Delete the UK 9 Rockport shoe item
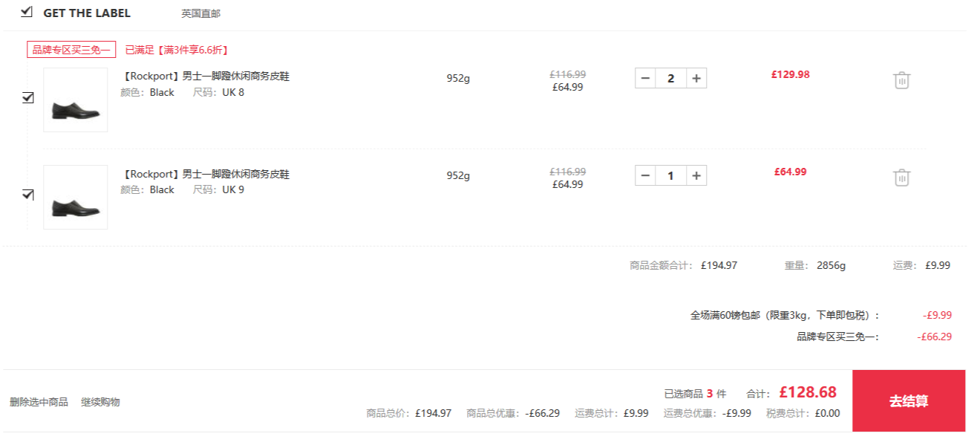Image resolution: width=980 pixels, height=445 pixels. coord(901,178)
